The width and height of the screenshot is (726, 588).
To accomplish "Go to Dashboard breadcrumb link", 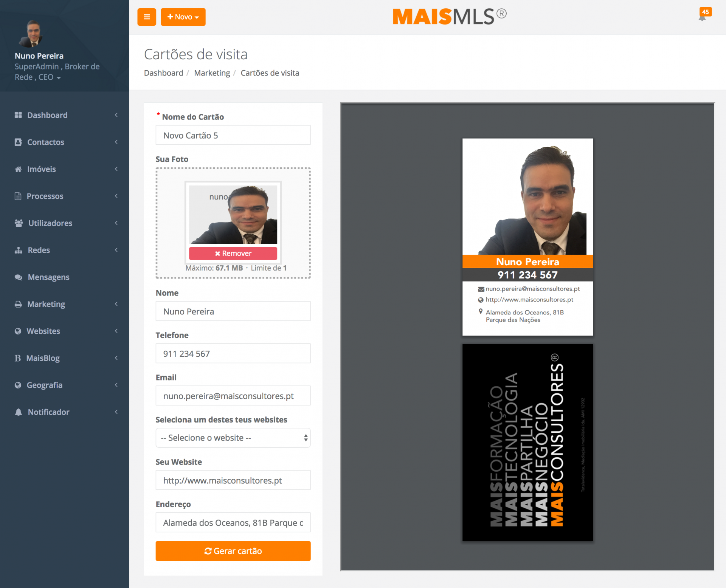I will (x=163, y=73).
